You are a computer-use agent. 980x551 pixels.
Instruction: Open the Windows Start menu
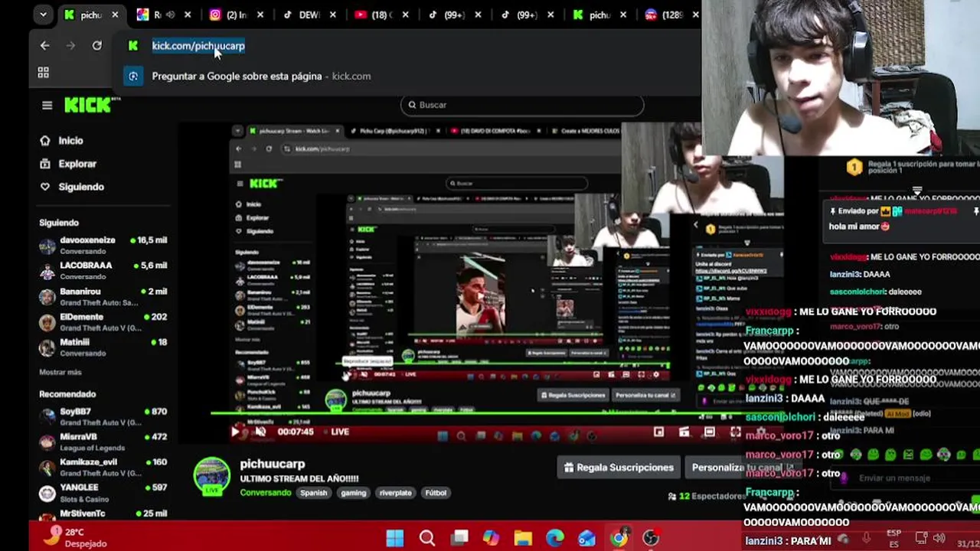[x=395, y=538]
